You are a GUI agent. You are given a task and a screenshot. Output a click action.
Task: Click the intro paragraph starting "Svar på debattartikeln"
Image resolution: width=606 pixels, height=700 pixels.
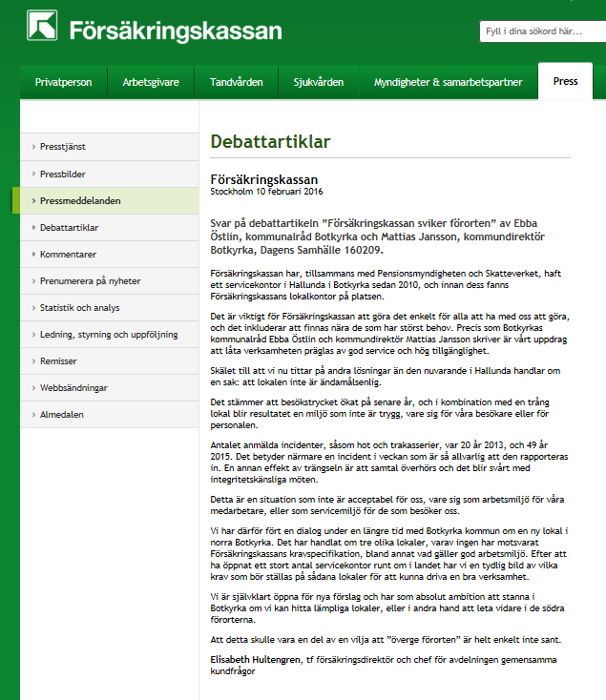click(377, 237)
